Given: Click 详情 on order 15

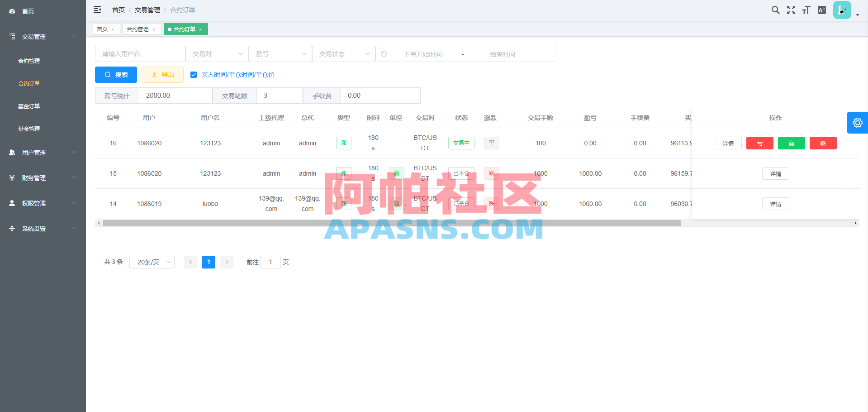Looking at the screenshot, I should (x=775, y=173).
